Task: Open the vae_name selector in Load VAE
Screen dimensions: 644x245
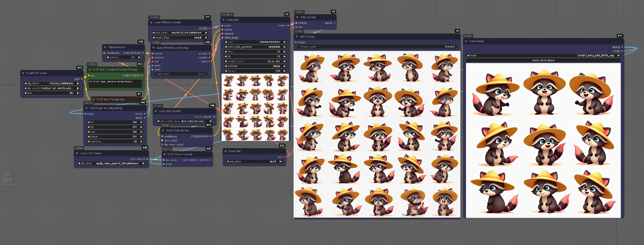Action: pos(254,161)
